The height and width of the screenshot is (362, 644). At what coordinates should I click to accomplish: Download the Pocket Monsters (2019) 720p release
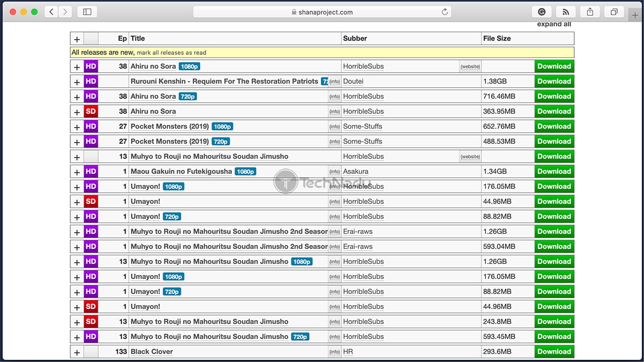[554, 142]
